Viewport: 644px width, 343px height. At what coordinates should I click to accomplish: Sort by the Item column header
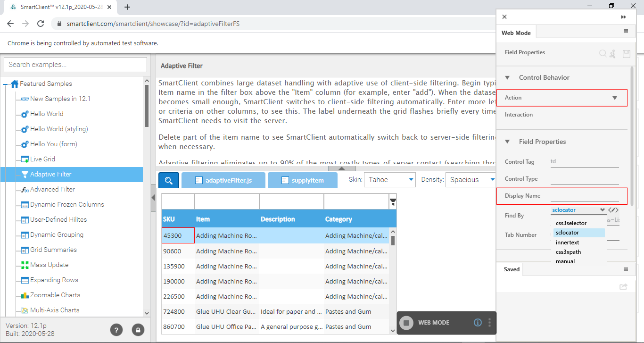(227, 219)
